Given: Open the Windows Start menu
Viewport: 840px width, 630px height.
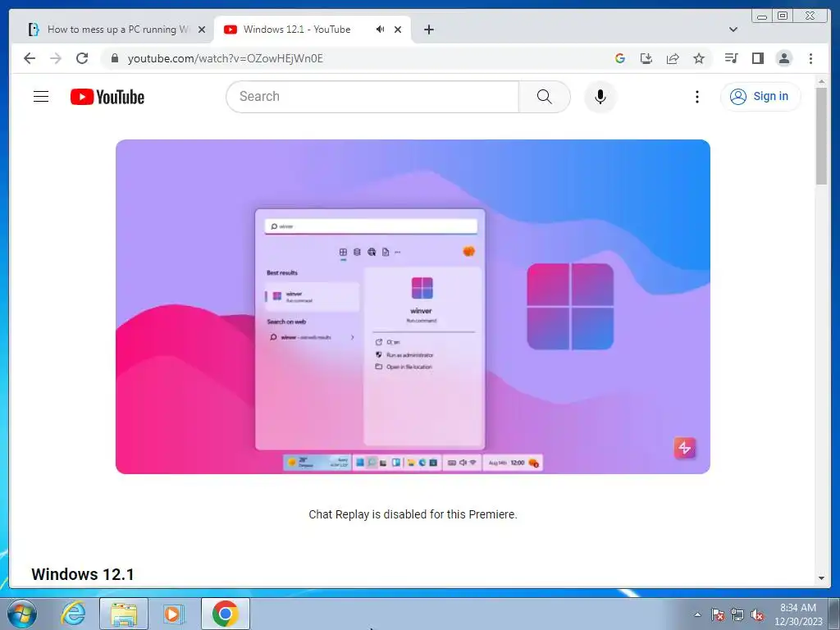Looking at the screenshot, I should [x=22, y=614].
